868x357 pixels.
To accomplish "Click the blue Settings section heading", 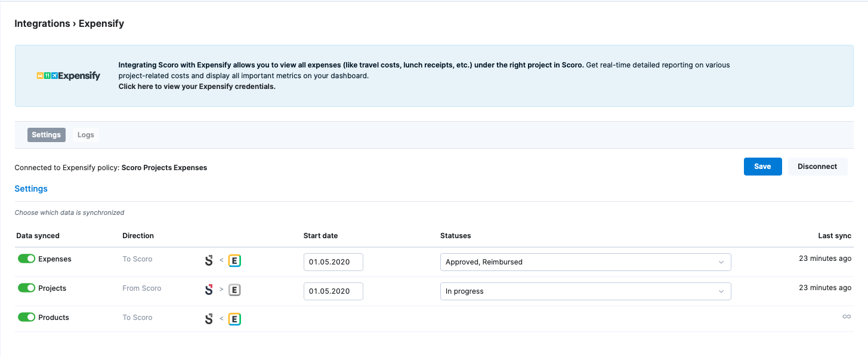I will pyautogui.click(x=31, y=189).
